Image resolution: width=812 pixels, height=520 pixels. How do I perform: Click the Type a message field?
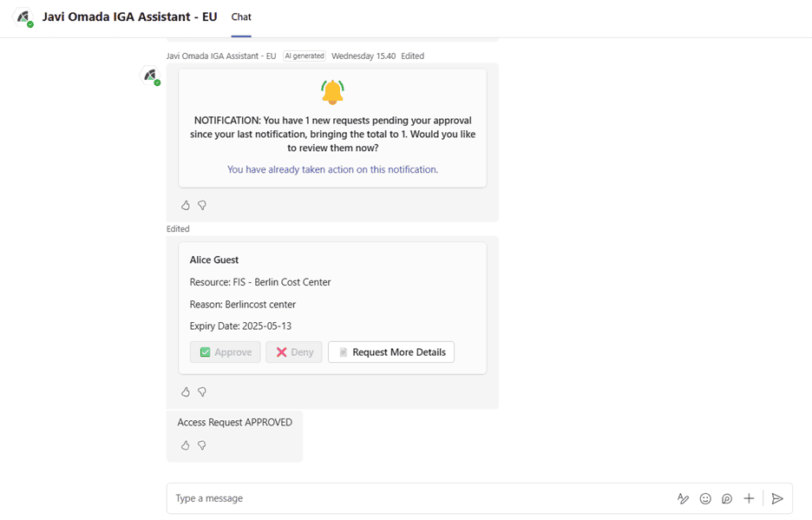[x=420, y=498]
